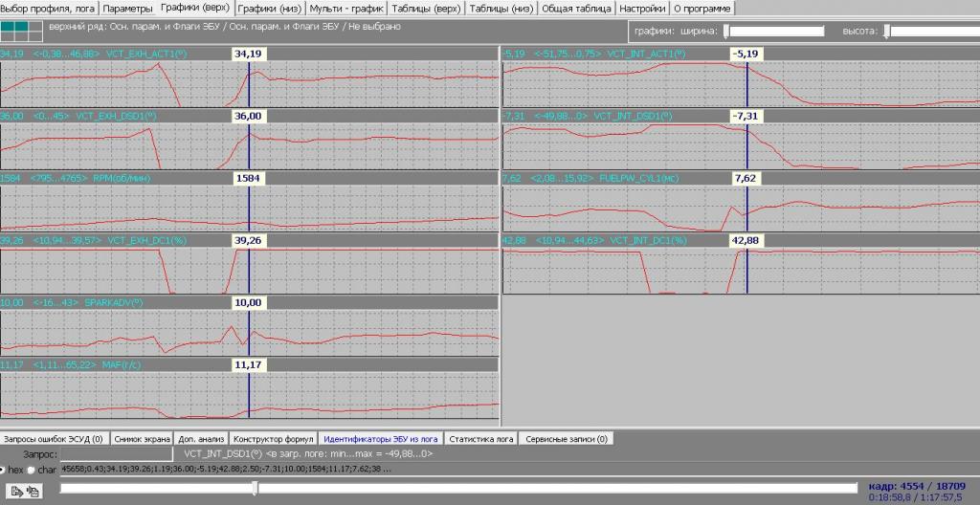
Task: Click the raw data string starting 45658;0.43
Action: (228, 470)
